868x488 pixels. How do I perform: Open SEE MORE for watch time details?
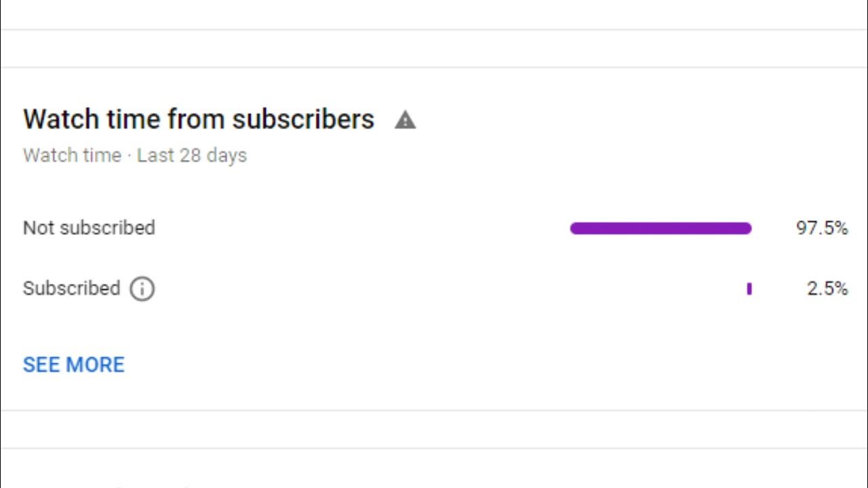[x=74, y=365]
